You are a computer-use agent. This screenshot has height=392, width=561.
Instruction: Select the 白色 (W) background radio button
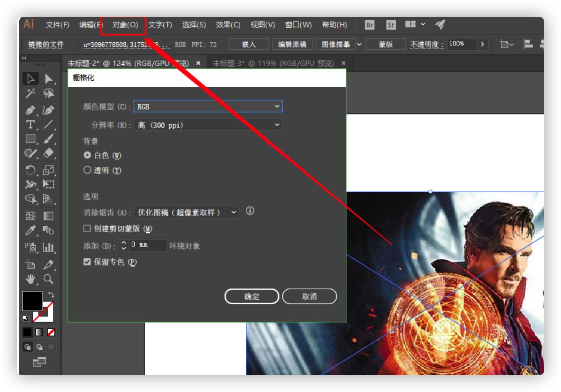click(87, 155)
